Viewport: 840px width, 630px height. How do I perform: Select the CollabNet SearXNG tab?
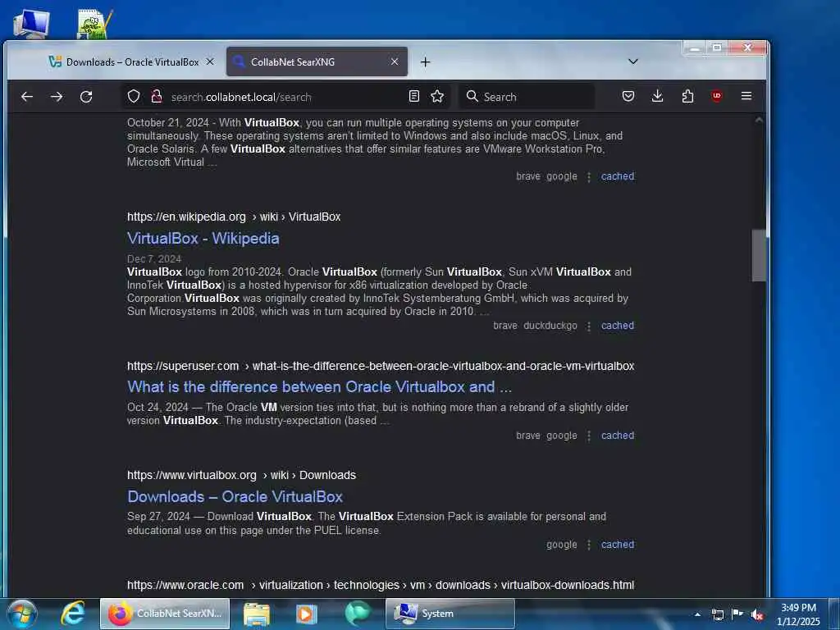[x=317, y=62]
